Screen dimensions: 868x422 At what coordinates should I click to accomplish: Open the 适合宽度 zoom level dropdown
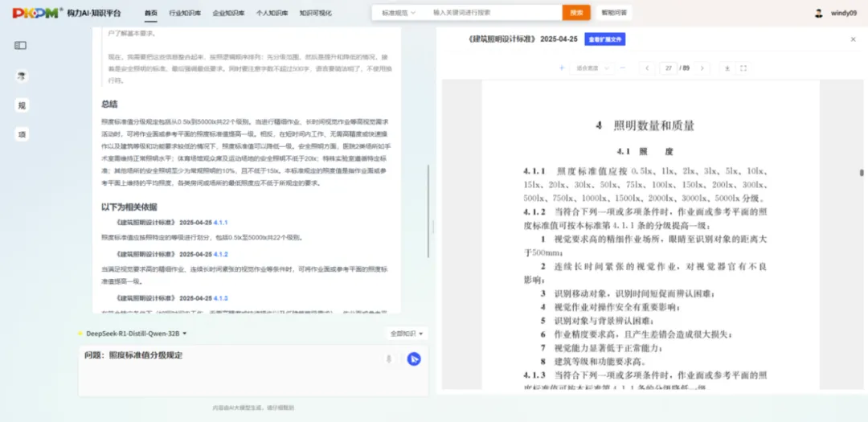(591, 68)
